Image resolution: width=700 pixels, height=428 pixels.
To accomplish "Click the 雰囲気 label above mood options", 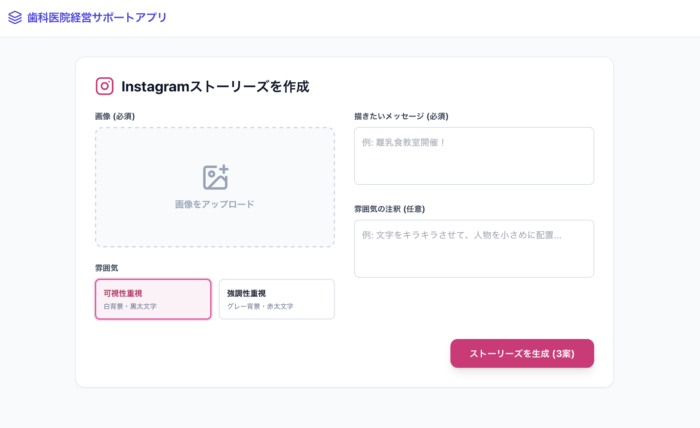I will (x=107, y=268).
